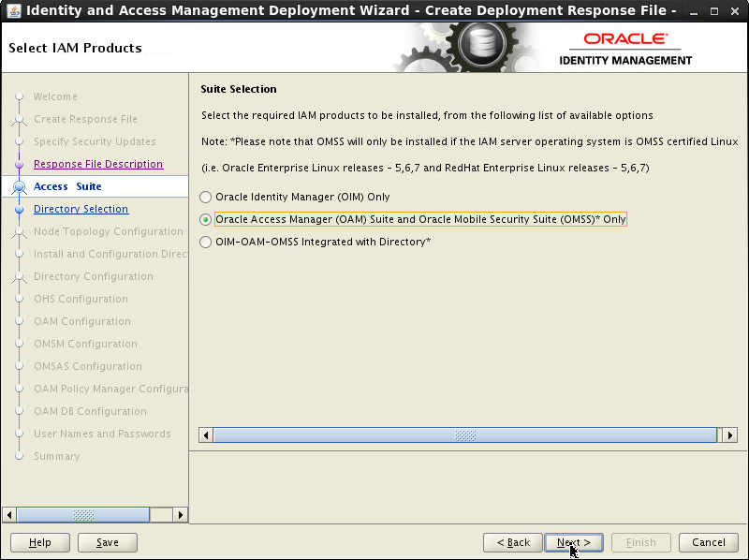Cancel the deployment wizard

coord(709,542)
